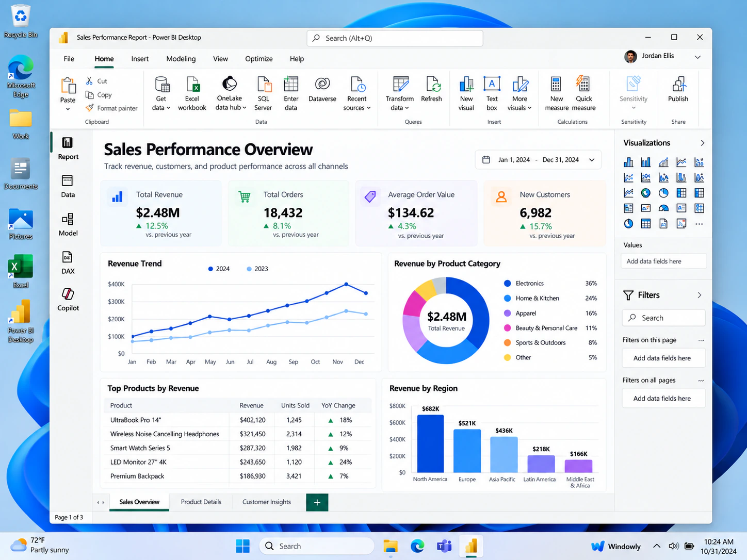Select the View ribbon tab
Viewport: 747px width, 560px height.
220,59
